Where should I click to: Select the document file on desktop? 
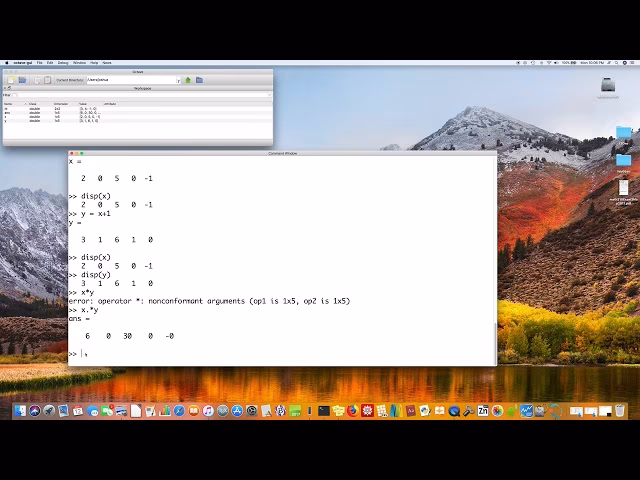coord(623,188)
